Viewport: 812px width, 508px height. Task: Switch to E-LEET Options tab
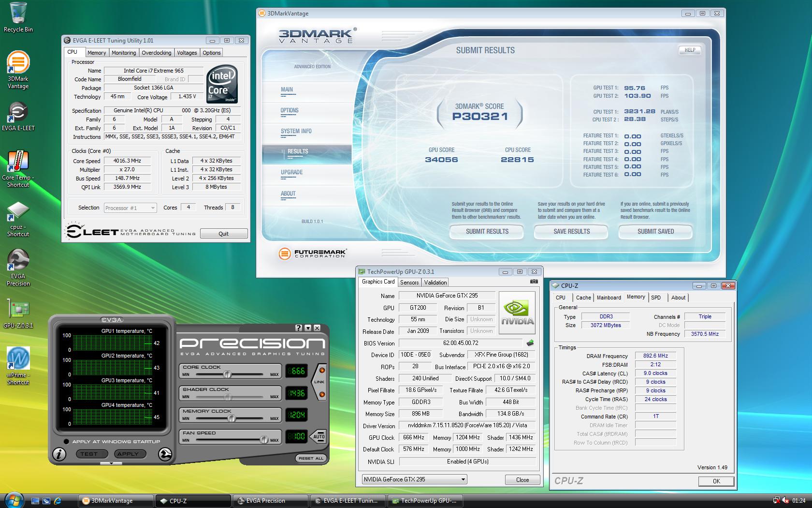pos(212,53)
